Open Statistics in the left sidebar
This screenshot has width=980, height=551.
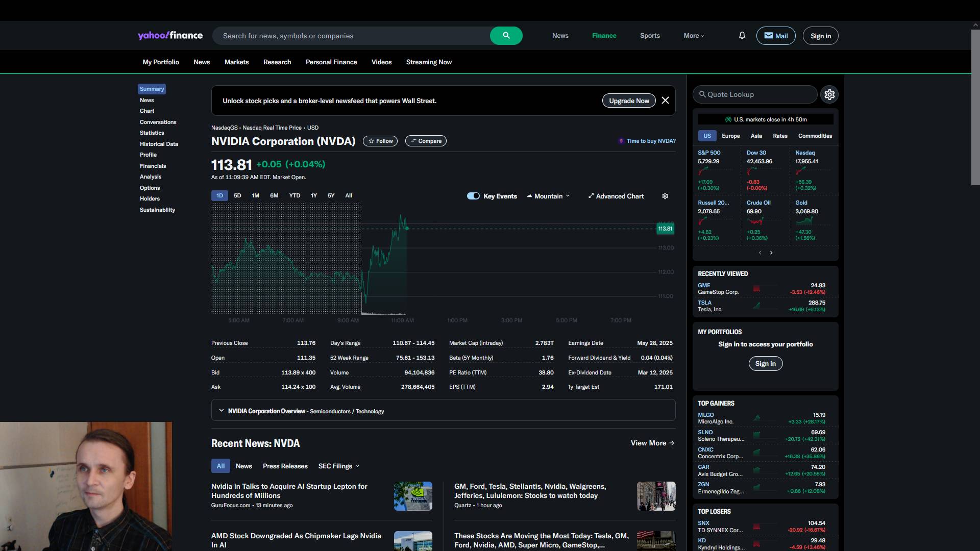152,133
